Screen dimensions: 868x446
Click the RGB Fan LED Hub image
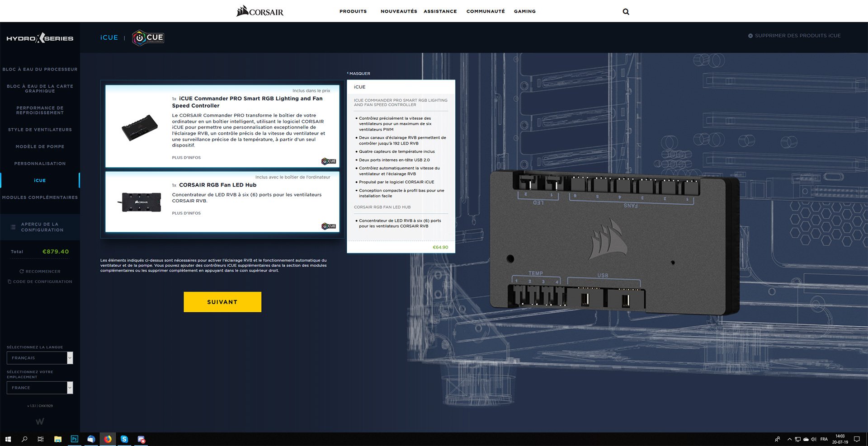coord(141,202)
